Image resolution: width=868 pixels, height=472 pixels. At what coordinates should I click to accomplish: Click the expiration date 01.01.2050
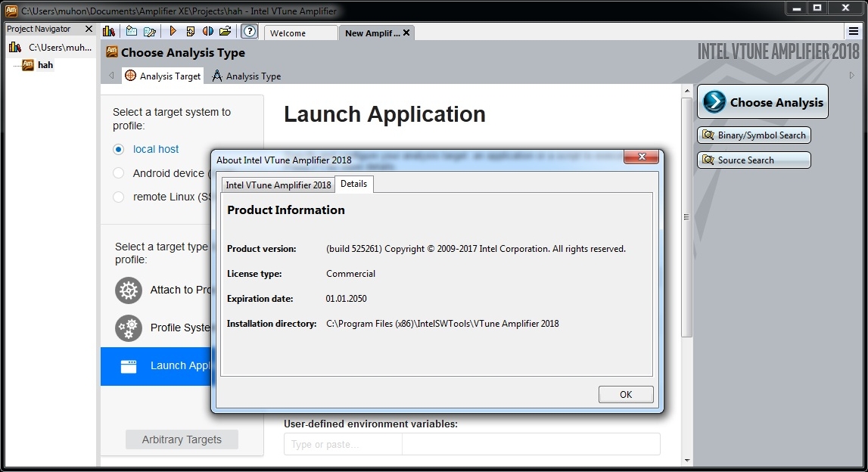[x=346, y=299]
